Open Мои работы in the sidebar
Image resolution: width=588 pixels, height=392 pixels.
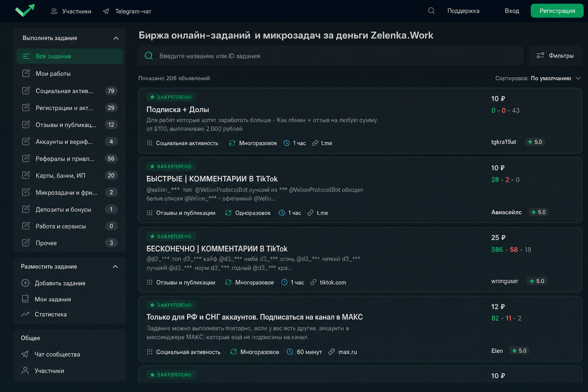[70, 73]
